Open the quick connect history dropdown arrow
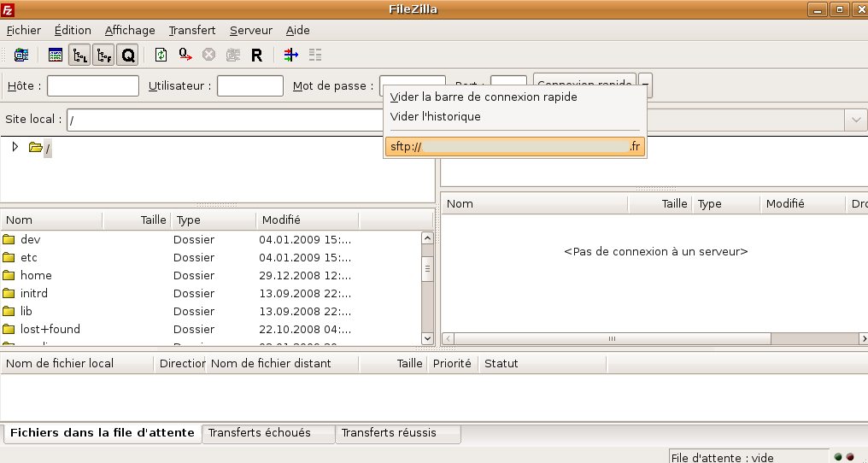Screen dimensions: 868x463 (646, 85)
